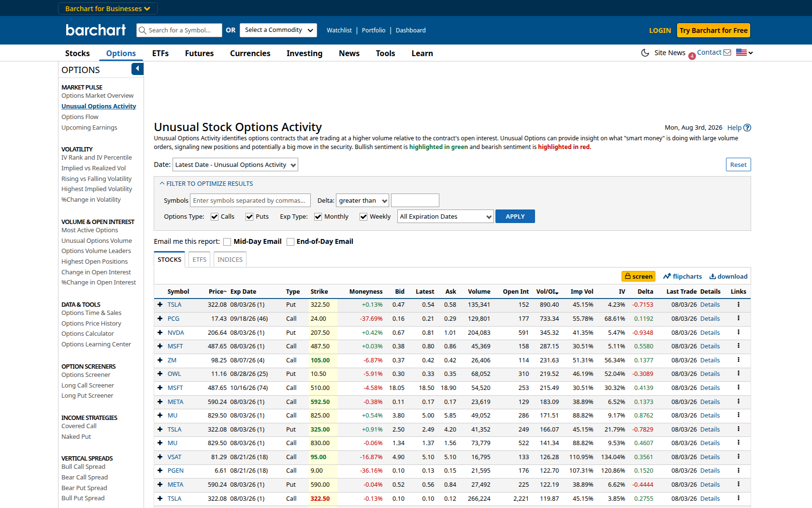Open Select a Commodity dropdown
The height and width of the screenshot is (508, 812).
tap(278, 30)
